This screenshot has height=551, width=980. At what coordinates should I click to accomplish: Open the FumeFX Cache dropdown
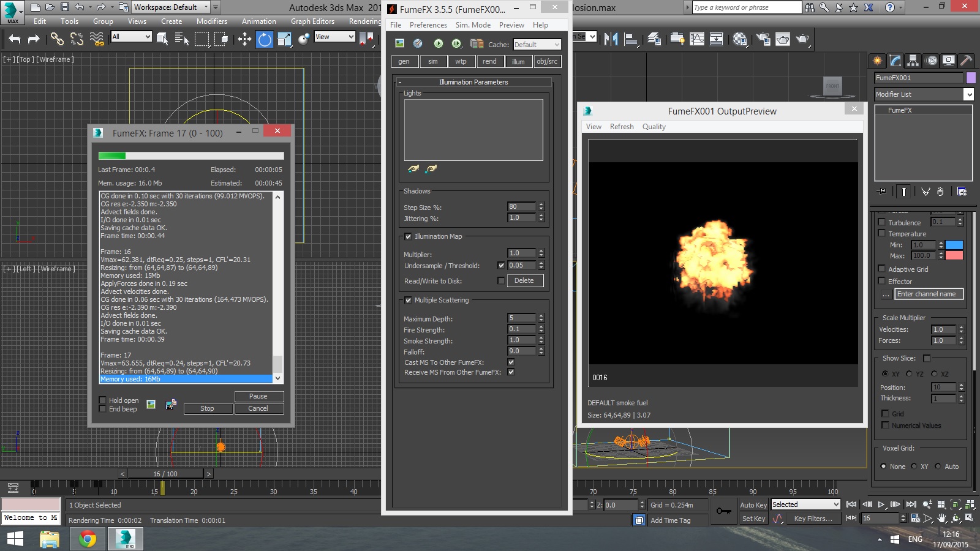tap(537, 45)
